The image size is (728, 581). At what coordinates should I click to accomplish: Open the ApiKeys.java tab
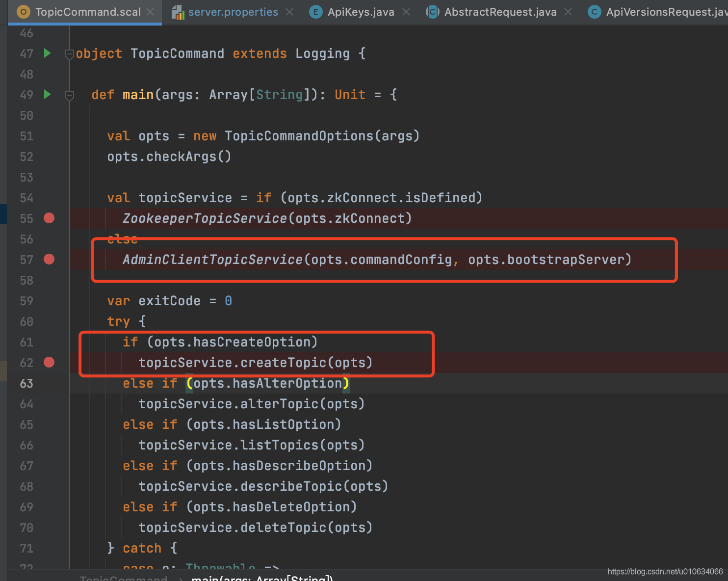coord(361,12)
